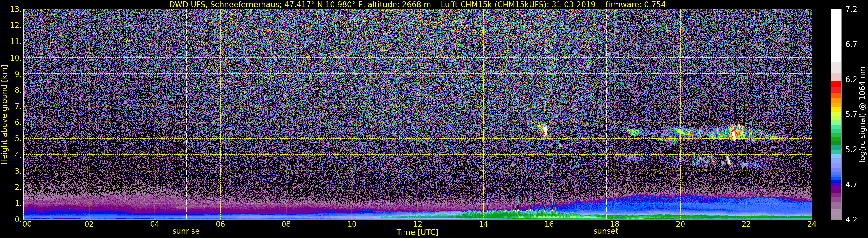This screenshot has height=238, width=868.
Task: Pick the green segment of the colorbar
Action: 836,138
